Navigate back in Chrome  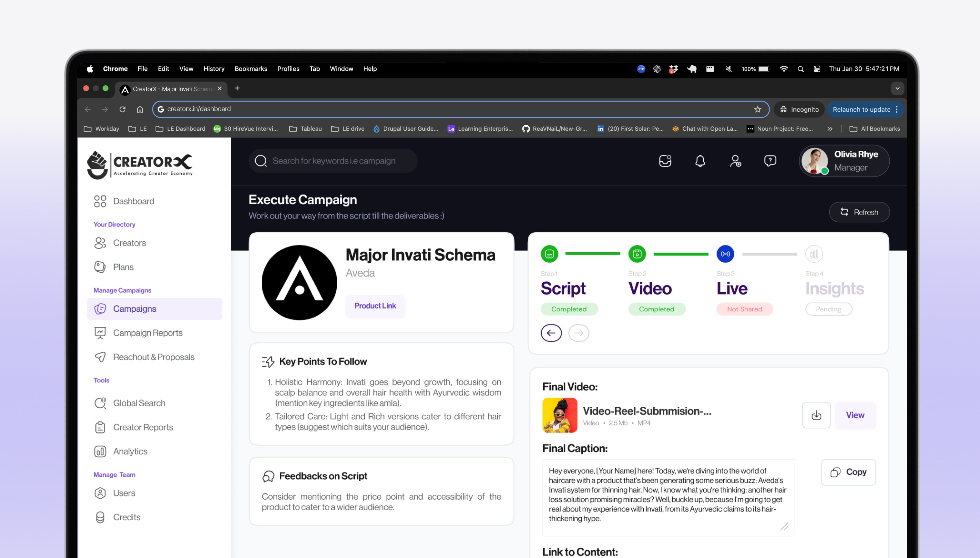point(88,109)
